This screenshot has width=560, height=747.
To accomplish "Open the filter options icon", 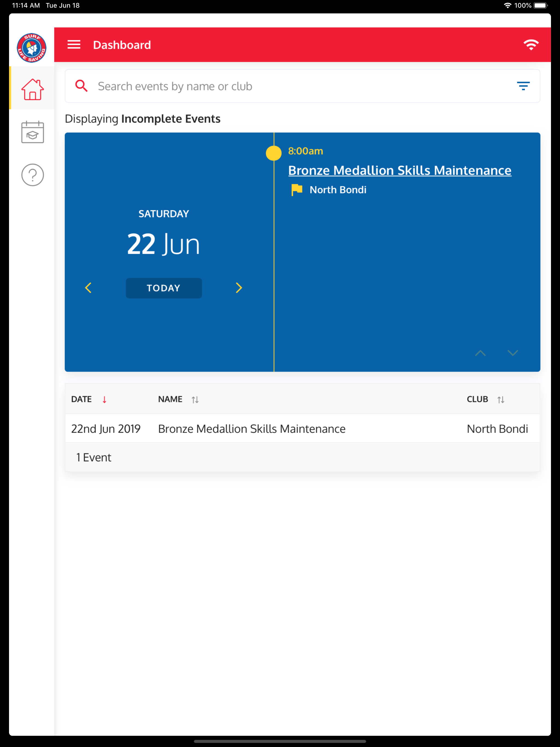I will click(x=523, y=86).
